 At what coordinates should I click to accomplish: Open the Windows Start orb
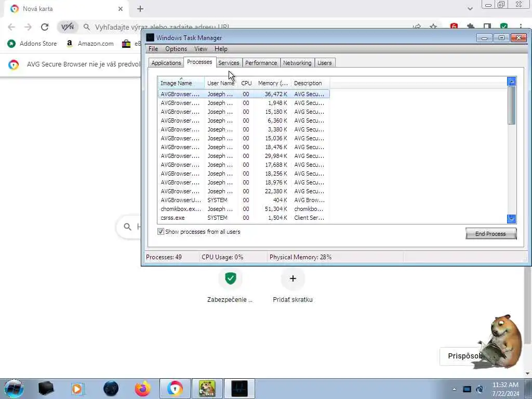point(14,389)
